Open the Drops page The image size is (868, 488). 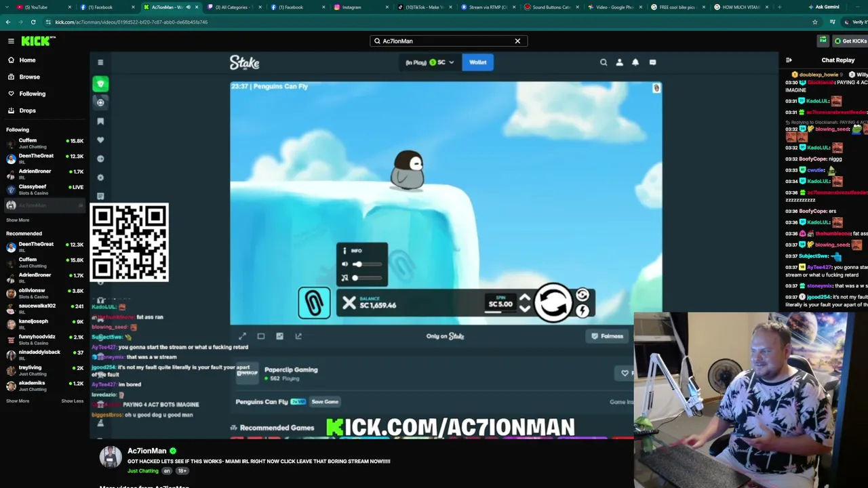click(x=27, y=110)
